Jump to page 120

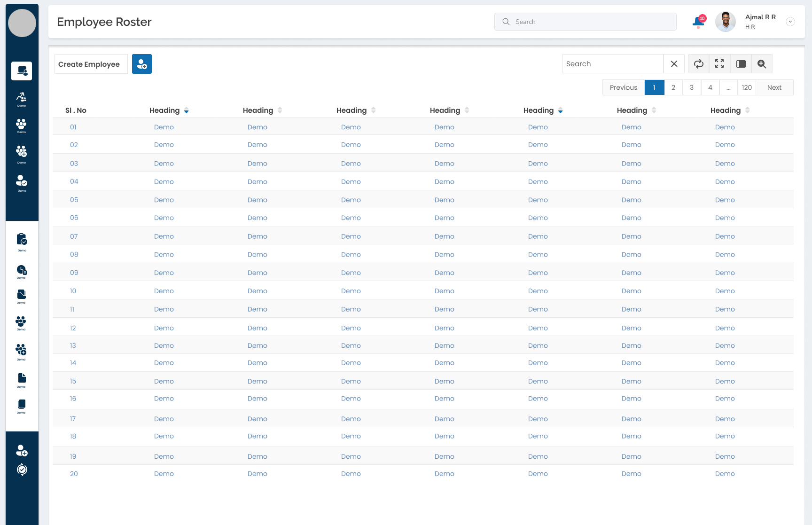click(x=747, y=87)
